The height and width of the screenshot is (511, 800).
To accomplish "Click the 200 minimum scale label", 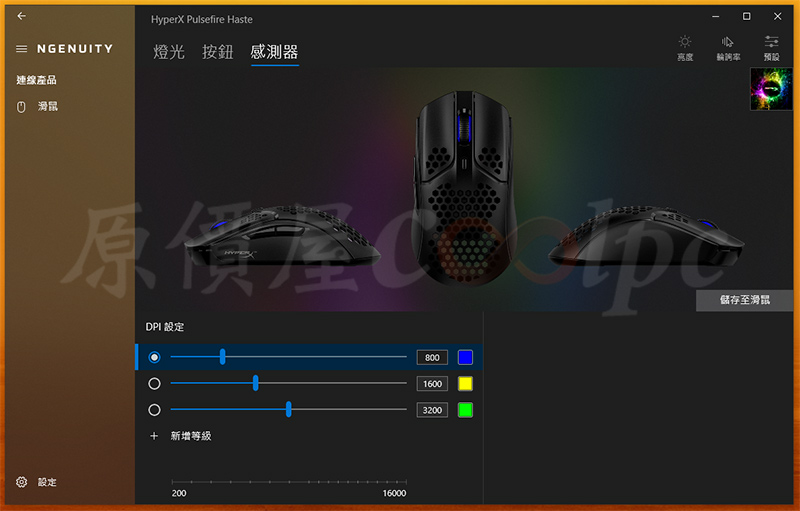I will click(x=179, y=493).
